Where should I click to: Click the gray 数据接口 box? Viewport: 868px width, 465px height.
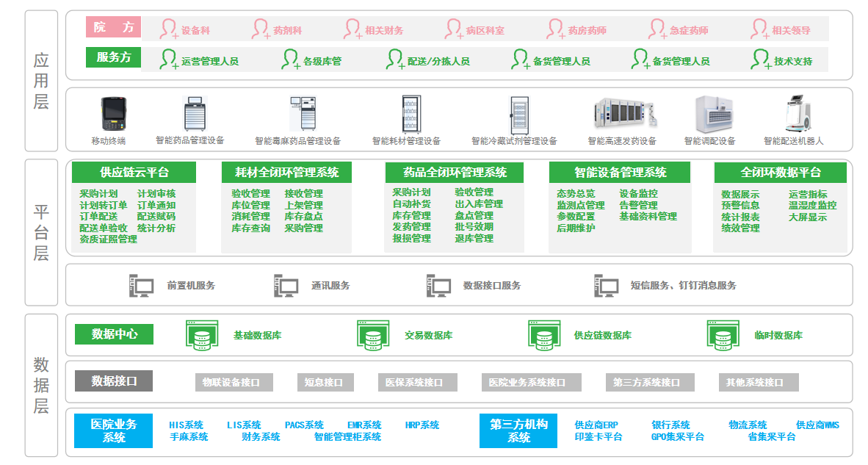tap(114, 381)
